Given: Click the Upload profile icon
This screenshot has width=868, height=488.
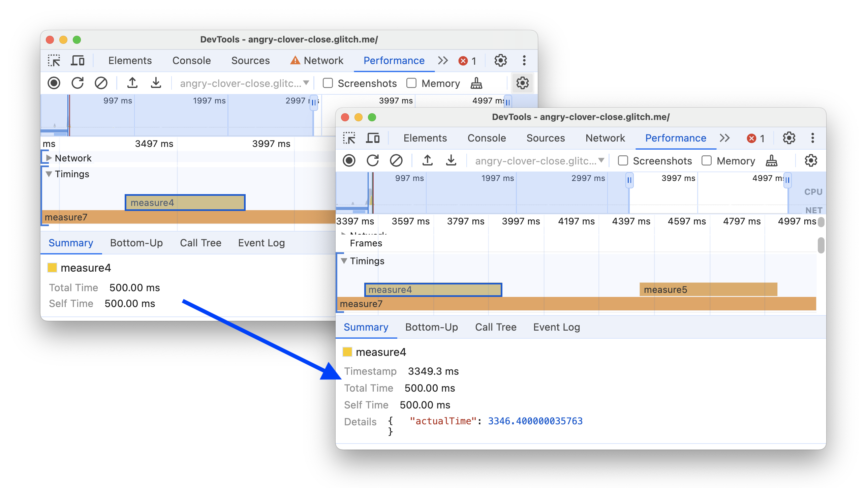Looking at the screenshot, I should click(429, 161).
